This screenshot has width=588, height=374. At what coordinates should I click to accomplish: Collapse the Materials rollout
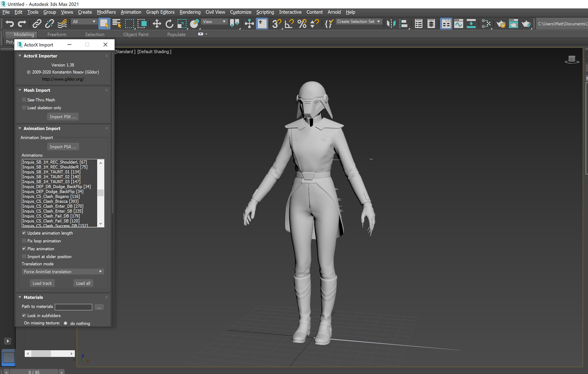(20, 297)
